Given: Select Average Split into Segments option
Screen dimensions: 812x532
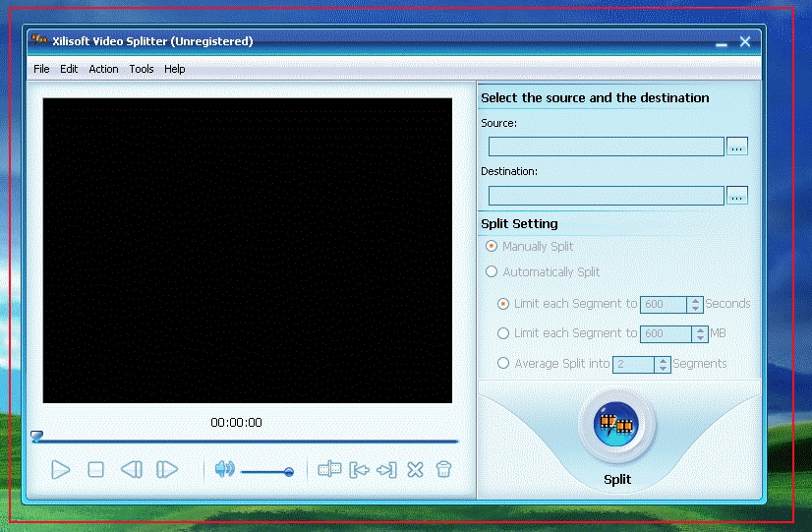Looking at the screenshot, I should point(503,363).
